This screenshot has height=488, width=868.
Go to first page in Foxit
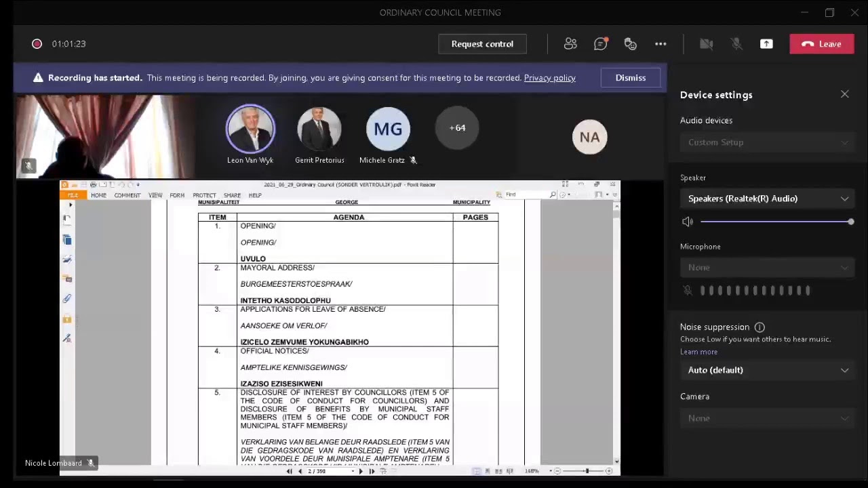290,471
